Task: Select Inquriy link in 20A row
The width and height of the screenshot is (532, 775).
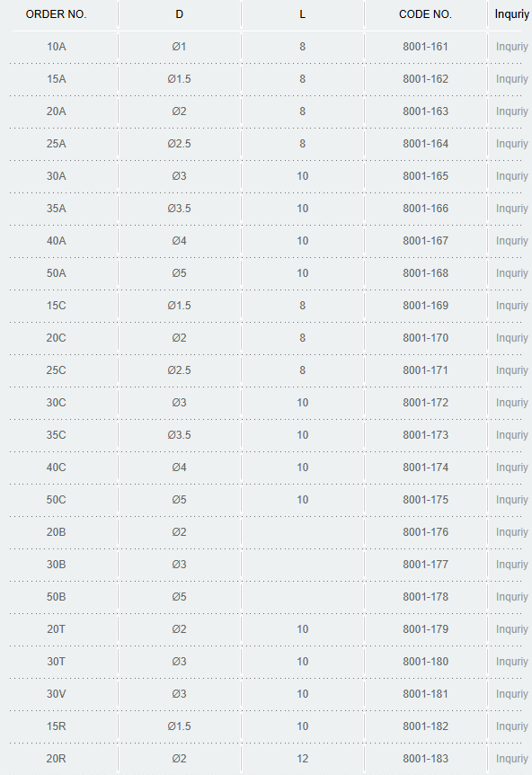Action: (x=511, y=111)
